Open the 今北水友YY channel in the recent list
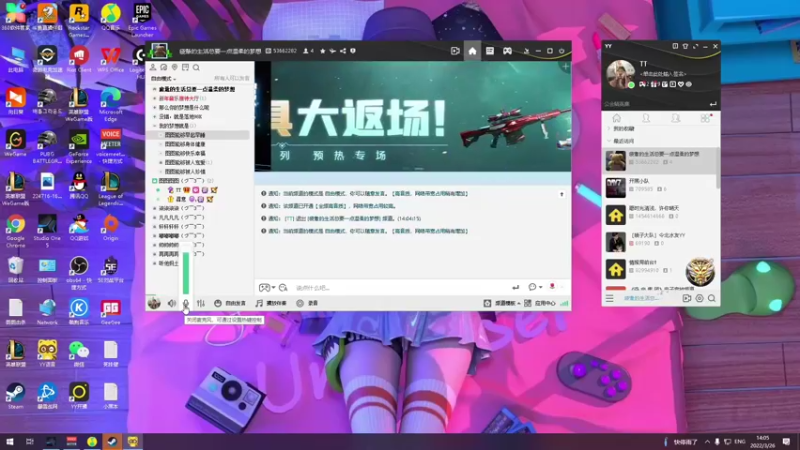 tap(661, 242)
